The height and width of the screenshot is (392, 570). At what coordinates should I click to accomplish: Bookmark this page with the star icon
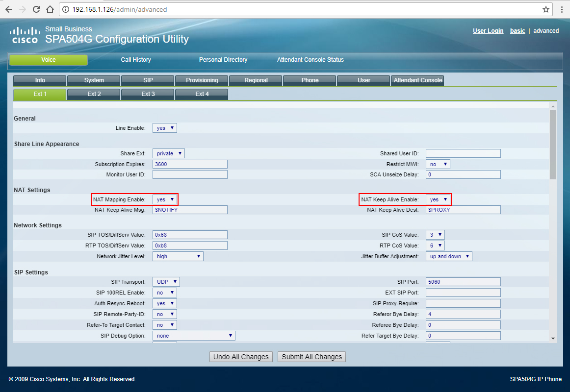click(x=545, y=9)
